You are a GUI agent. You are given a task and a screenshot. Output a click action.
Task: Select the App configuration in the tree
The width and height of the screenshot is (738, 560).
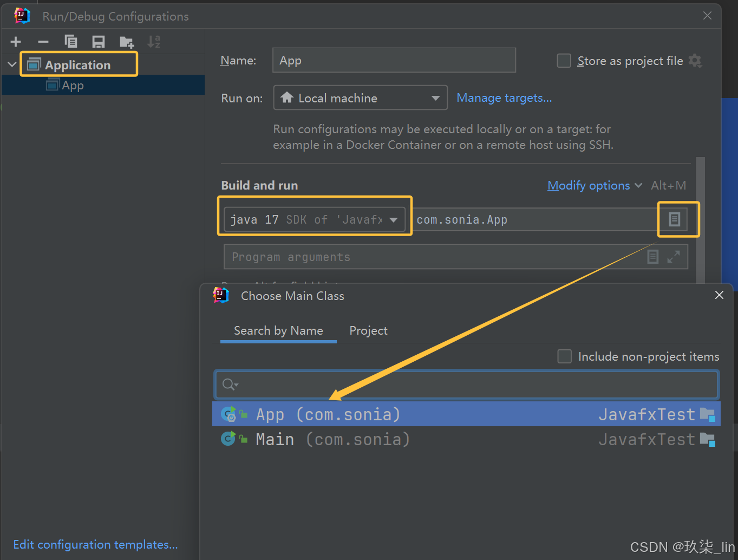[103, 85]
